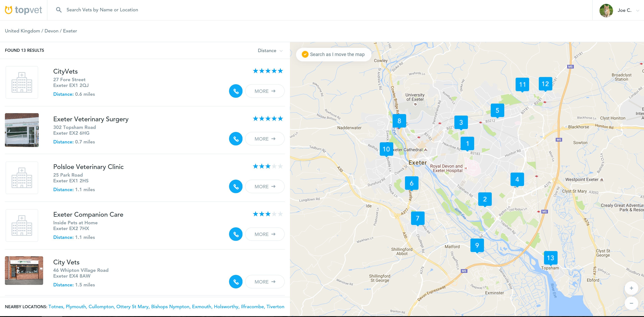Call Exeter Companion Care
644x317 pixels.
pos(236,234)
